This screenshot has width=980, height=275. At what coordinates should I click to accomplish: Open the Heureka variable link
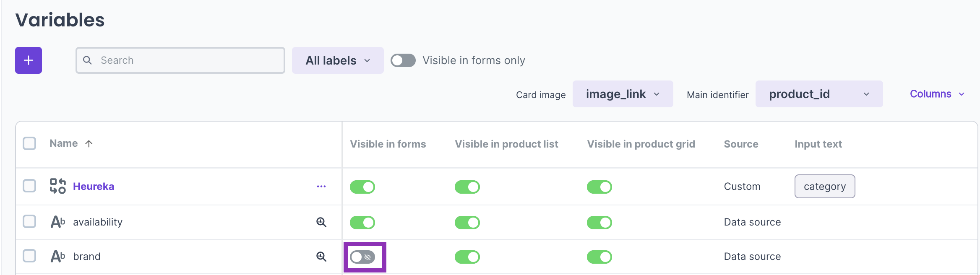[x=94, y=187]
